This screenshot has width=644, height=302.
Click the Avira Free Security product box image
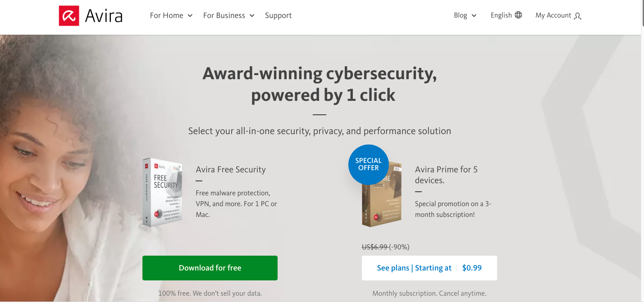(x=162, y=192)
